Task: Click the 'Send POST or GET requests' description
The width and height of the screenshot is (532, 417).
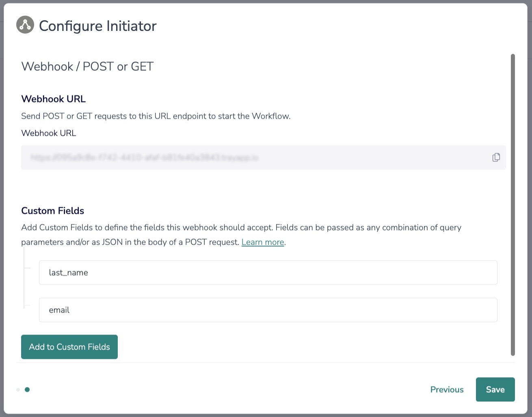Action: (156, 116)
